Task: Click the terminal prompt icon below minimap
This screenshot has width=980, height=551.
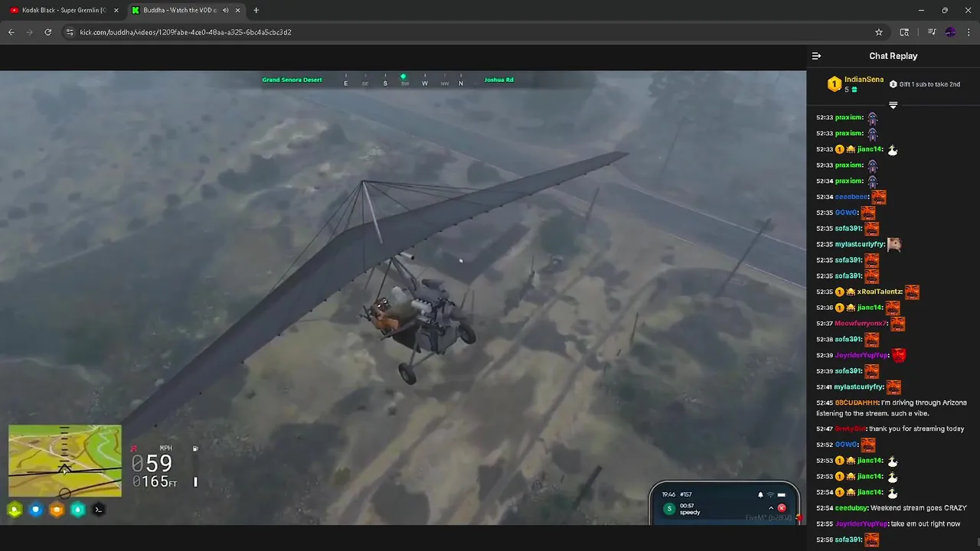Action: tap(98, 510)
